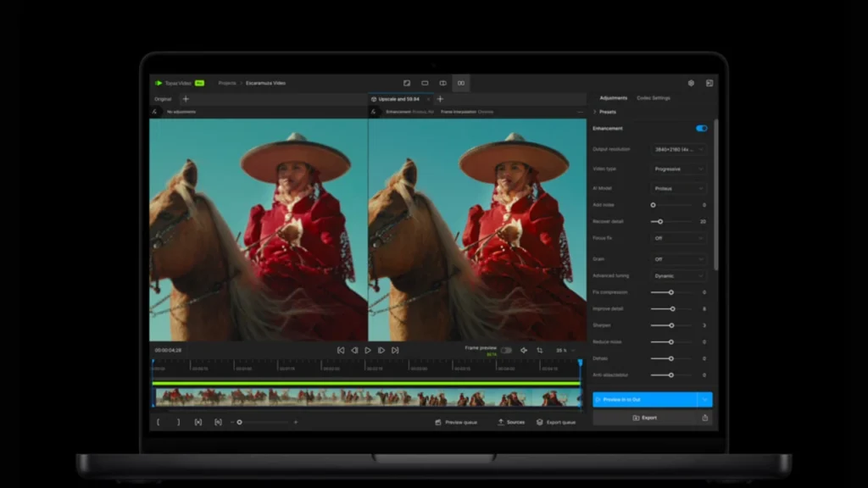
Task: Adjust the Sharpen slider
Action: click(670, 324)
